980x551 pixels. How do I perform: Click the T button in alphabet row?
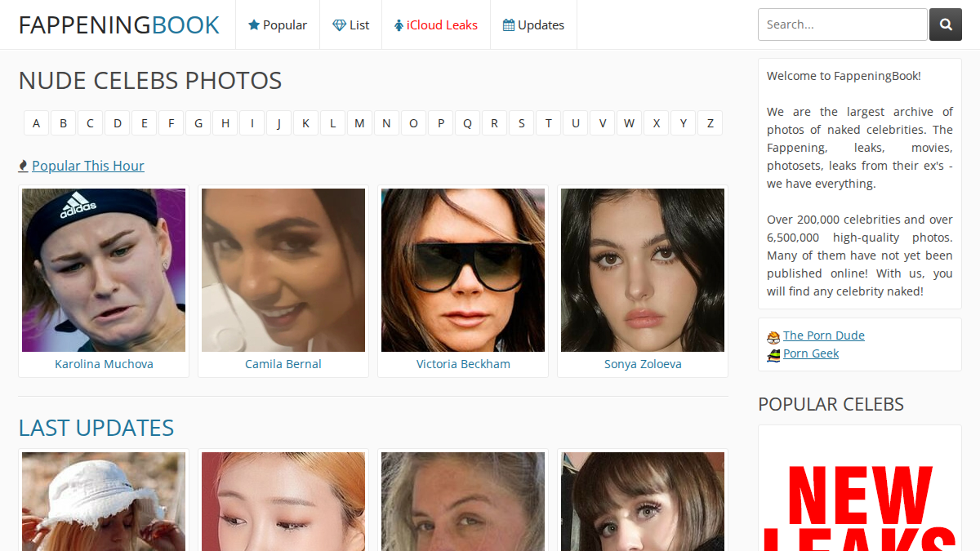(548, 123)
